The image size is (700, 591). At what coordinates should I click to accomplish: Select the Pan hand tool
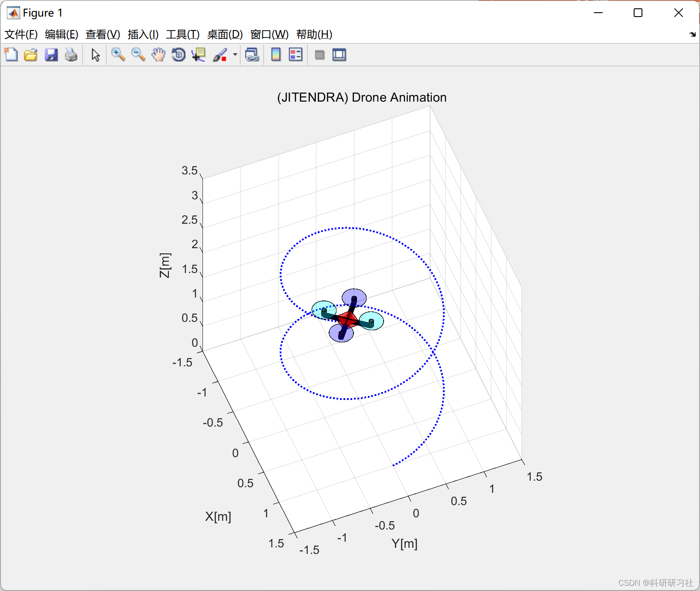tap(158, 55)
